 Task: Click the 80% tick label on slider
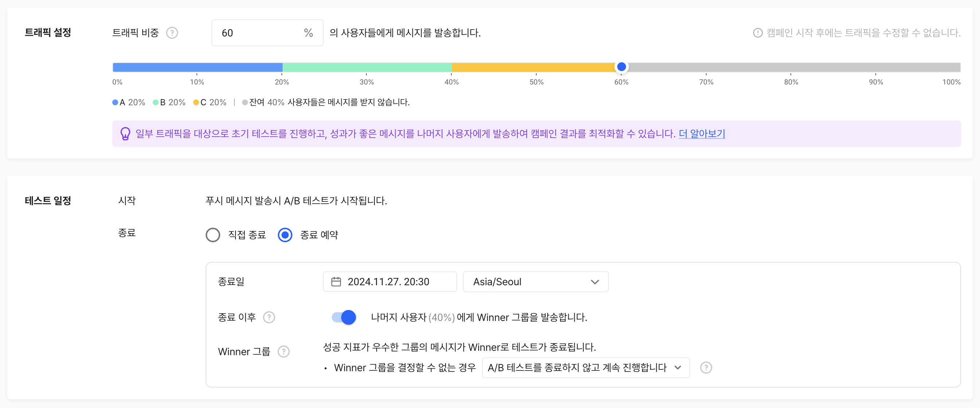click(x=791, y=82)
